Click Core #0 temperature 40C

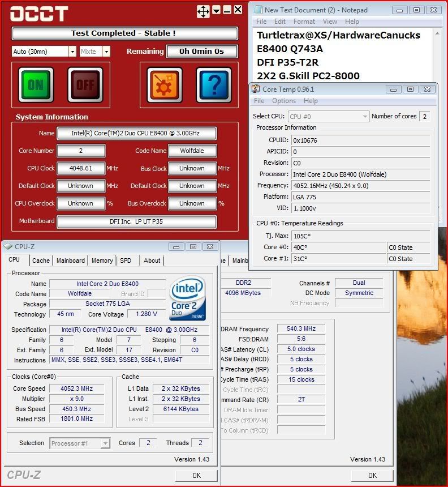click(x=338, y=247)
